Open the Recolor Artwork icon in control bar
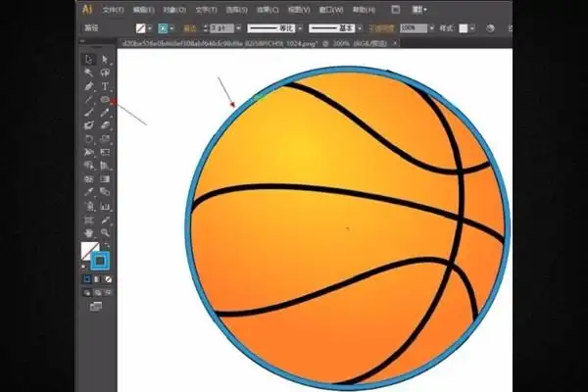This screenshot has height=392, width=588. pos(490,28)
